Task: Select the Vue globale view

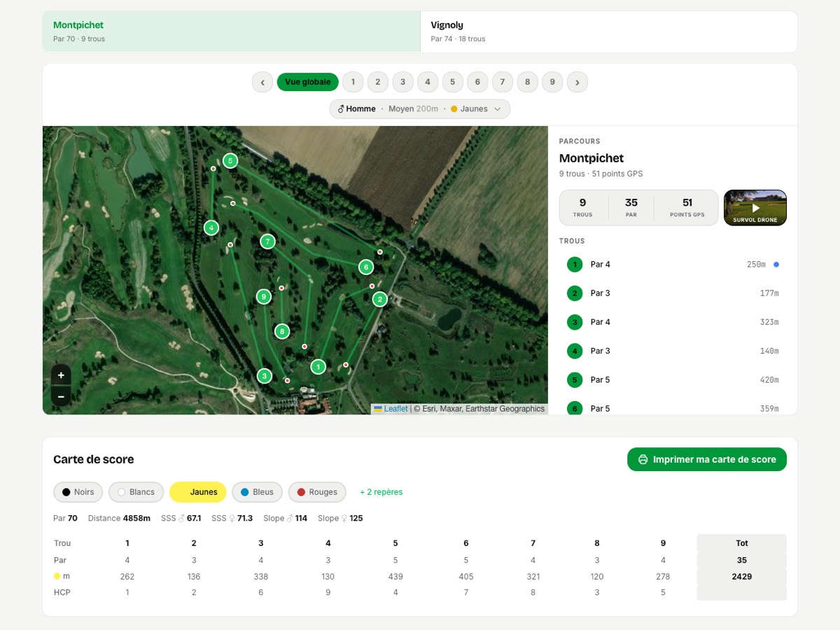Action: [308, 82]
